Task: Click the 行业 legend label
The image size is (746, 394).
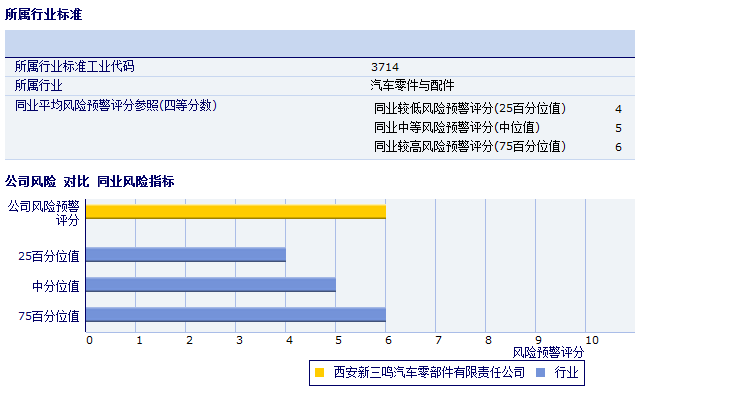Action: [566, 373]
